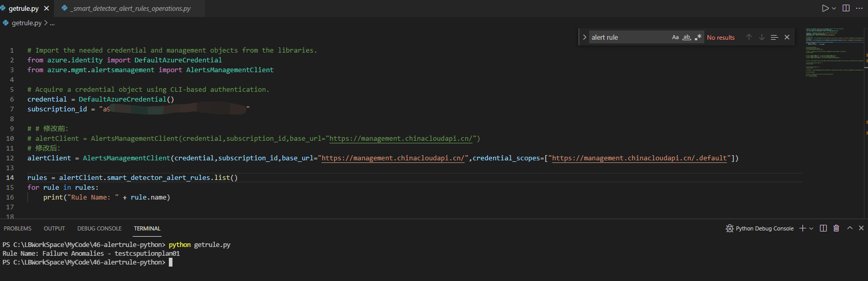
Task: Click Find in Selection icon in search widget
Action: [x=774, y=37]
